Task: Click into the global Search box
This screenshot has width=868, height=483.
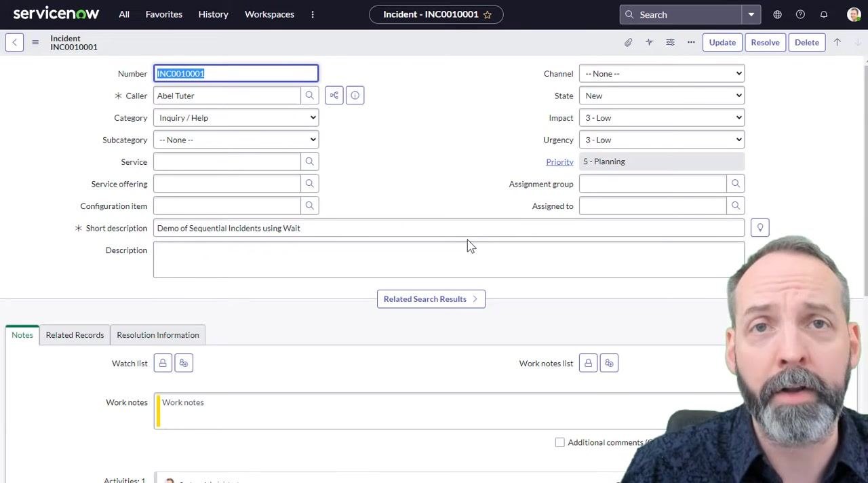Action: click(x=681, y=14)
